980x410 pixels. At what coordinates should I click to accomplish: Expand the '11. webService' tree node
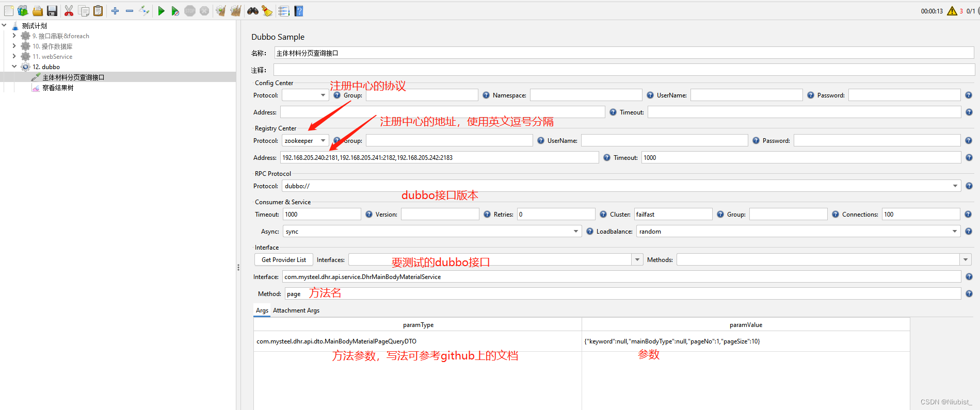(x=14, y=56)
